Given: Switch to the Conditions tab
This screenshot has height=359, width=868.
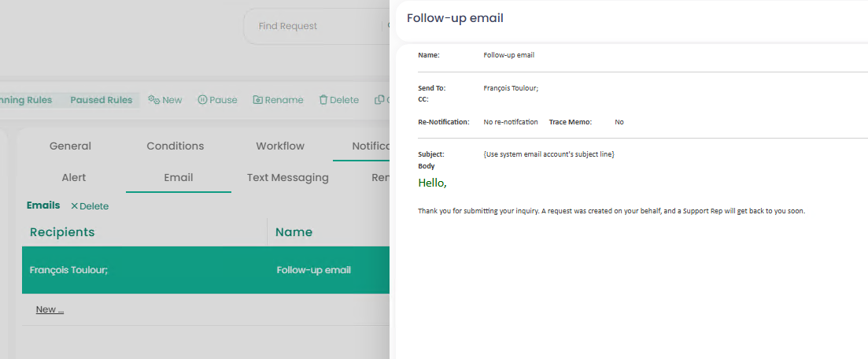Looking at the screenshot, I should [175, 146].
